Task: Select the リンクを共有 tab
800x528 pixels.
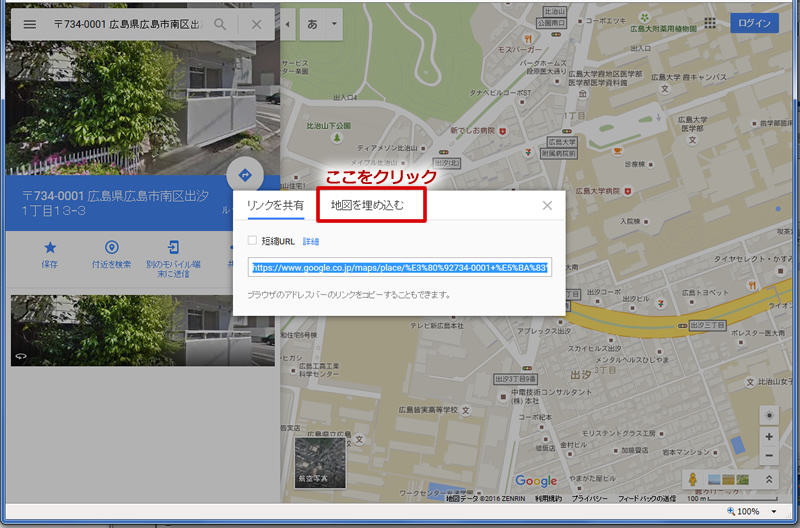Action: pos(275,205)
